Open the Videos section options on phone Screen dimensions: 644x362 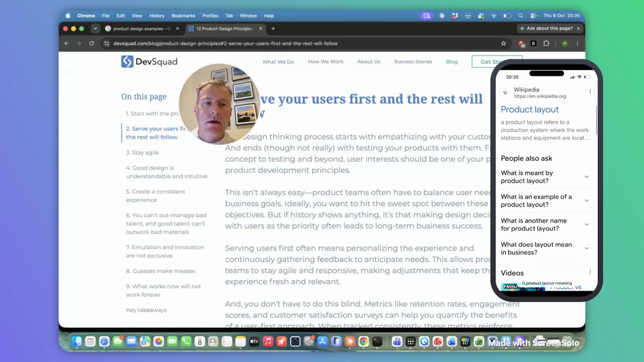(x=590, y=273)
